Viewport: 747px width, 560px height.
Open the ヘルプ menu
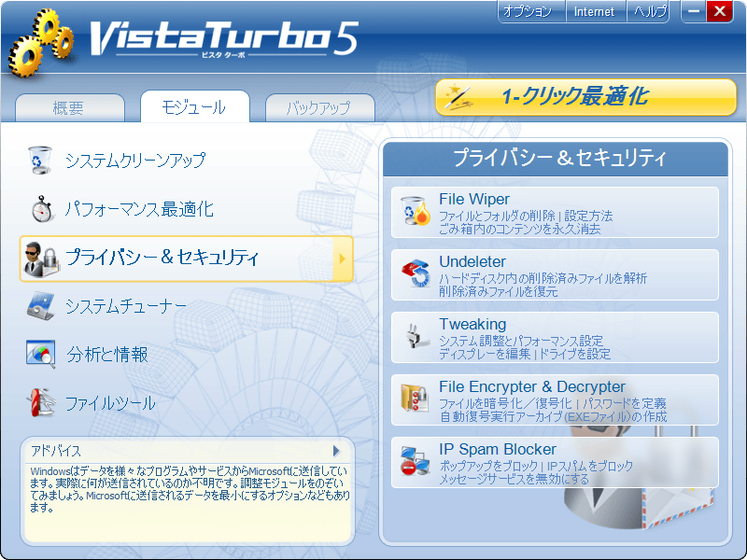pyautogui.click(x=648, y=11)
